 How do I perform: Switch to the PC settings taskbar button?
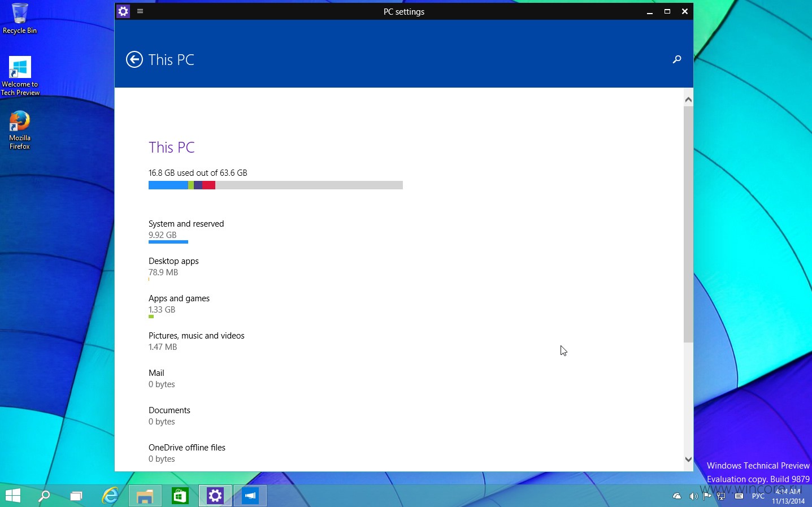215,496
